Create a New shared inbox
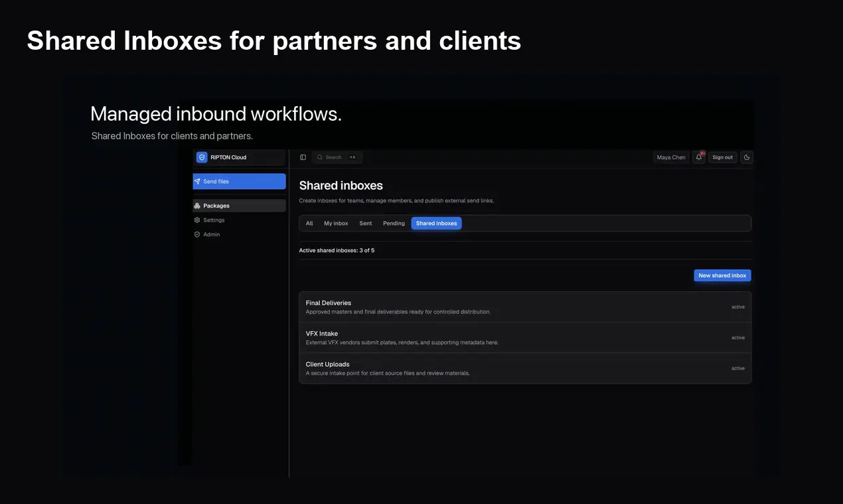Screen dimensions: 843x504 pyautogui.click(x=722, y=275)
